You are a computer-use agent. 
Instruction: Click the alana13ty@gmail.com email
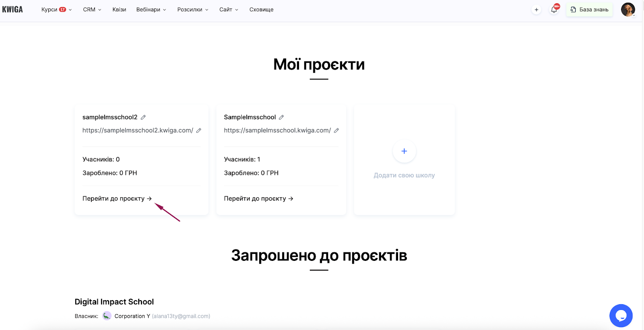[x=181, y=316]
